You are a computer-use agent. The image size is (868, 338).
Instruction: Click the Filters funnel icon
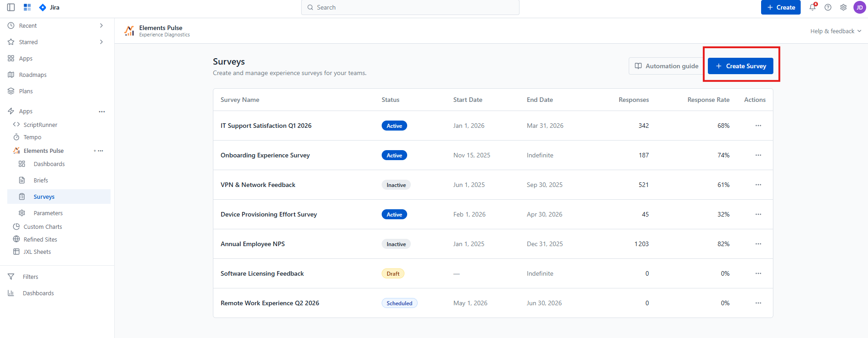pos(11,277)
